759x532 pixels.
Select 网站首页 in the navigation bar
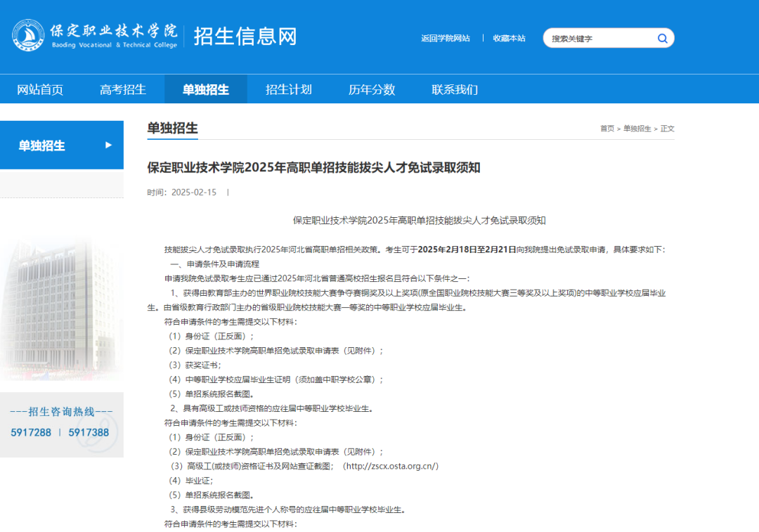[42, 89]
